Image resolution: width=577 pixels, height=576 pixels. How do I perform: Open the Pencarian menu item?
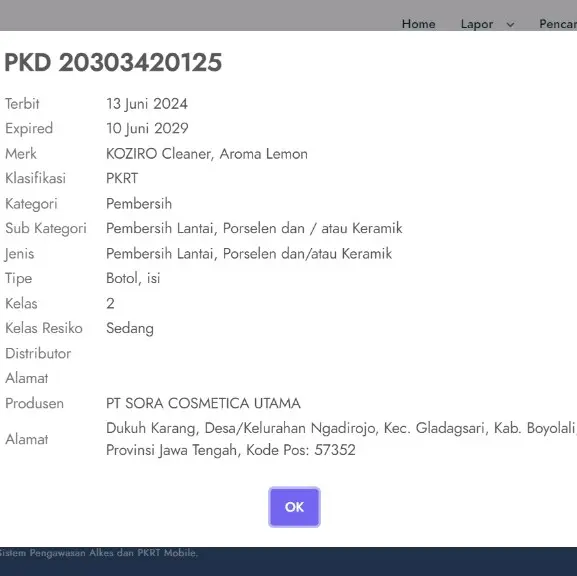tap(558, 24)
